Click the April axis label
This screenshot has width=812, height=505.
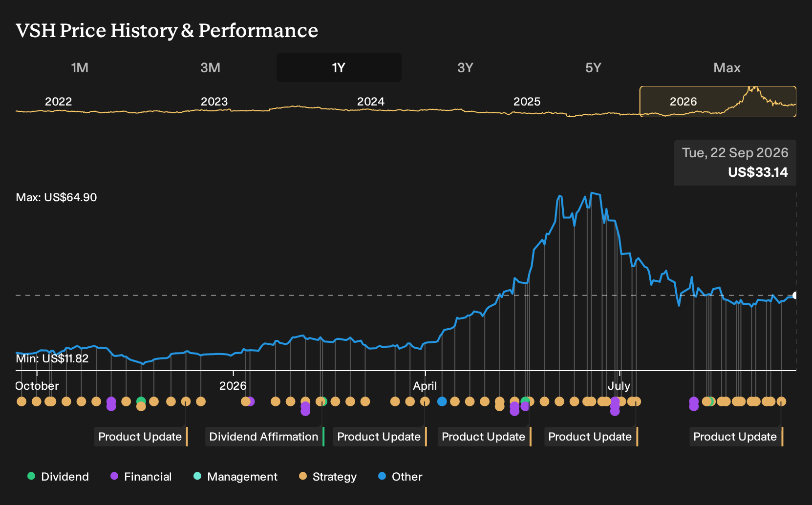425,386
